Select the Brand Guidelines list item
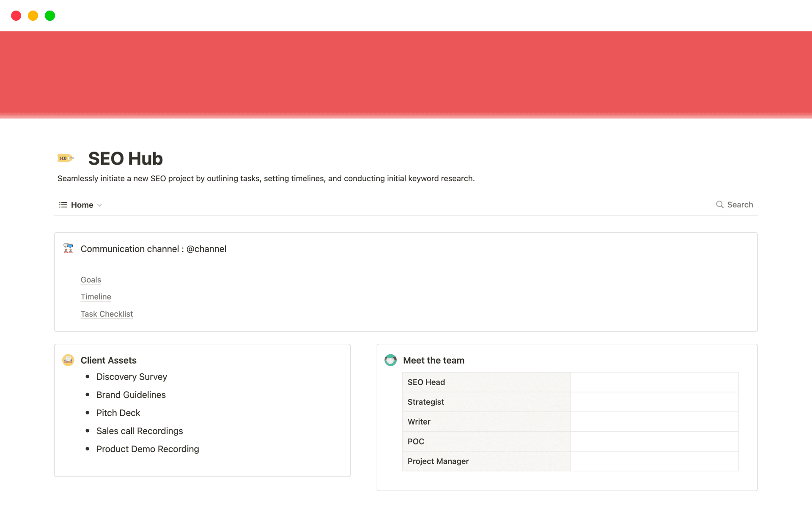The image size is (812, 508). click(131, 395)
